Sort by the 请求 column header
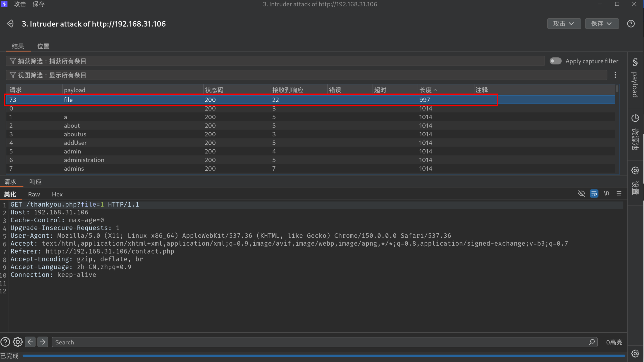Image resolution: width=644 pixels, height=362 pixels. (34, 90)
